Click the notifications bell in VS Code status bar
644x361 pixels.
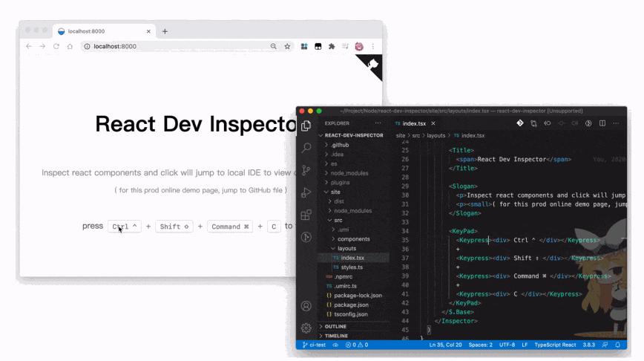(617, 345)
